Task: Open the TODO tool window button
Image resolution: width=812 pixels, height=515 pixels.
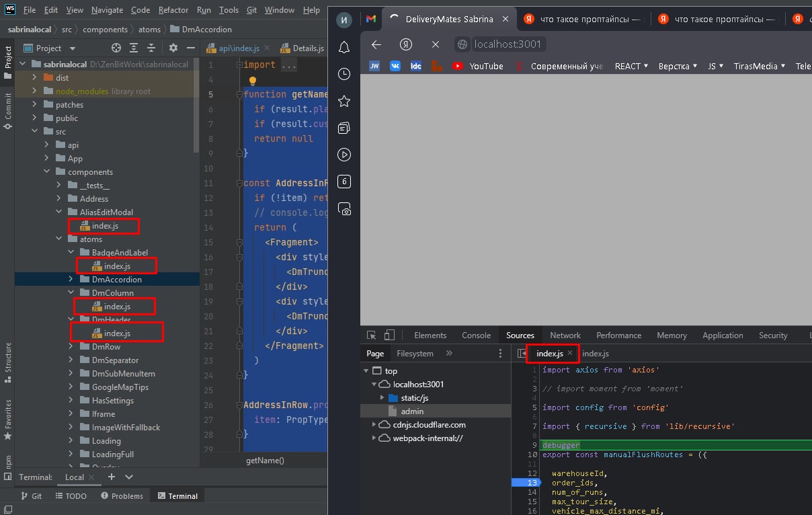Action: tap(70, 496)
